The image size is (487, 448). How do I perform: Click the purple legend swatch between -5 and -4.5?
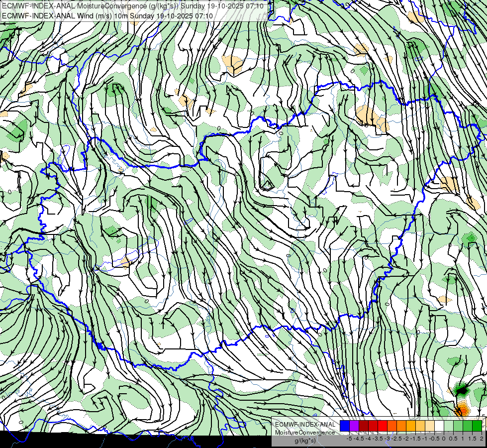pos(354,426)
